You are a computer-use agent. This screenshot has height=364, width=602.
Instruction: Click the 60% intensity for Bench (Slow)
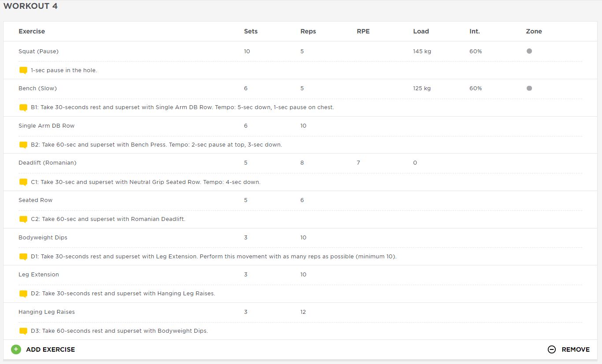pos(476,88)
